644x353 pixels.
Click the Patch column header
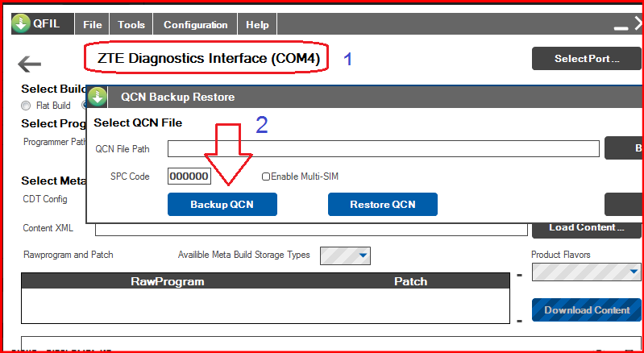point(411,281)
